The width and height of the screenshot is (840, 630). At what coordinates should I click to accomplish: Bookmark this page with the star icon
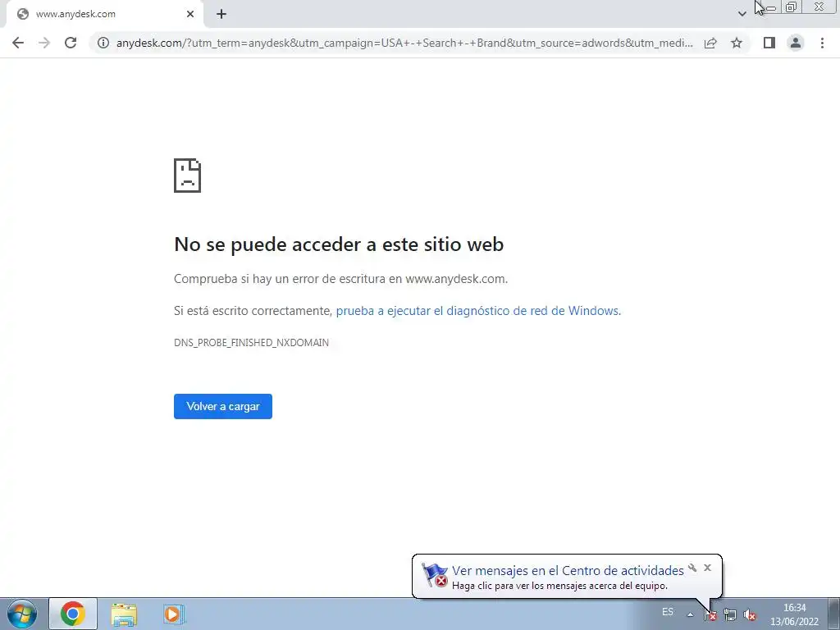[x=737, y=43]
